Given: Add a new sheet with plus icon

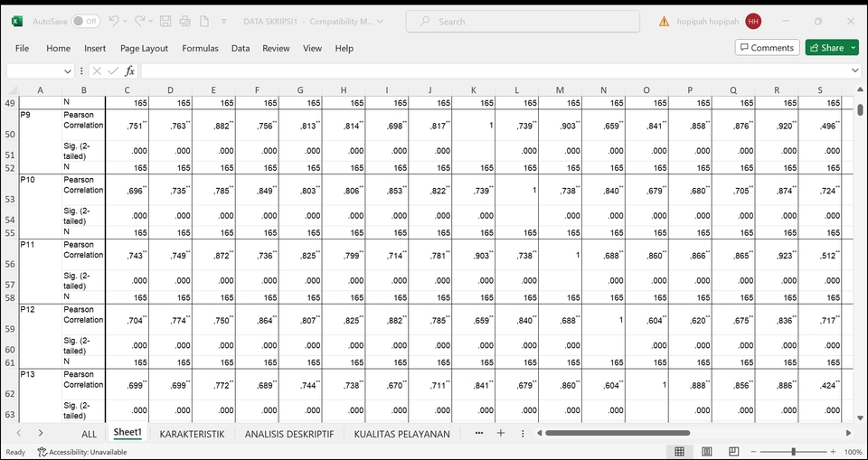Looking at the screenshot, I should (500, 433).
